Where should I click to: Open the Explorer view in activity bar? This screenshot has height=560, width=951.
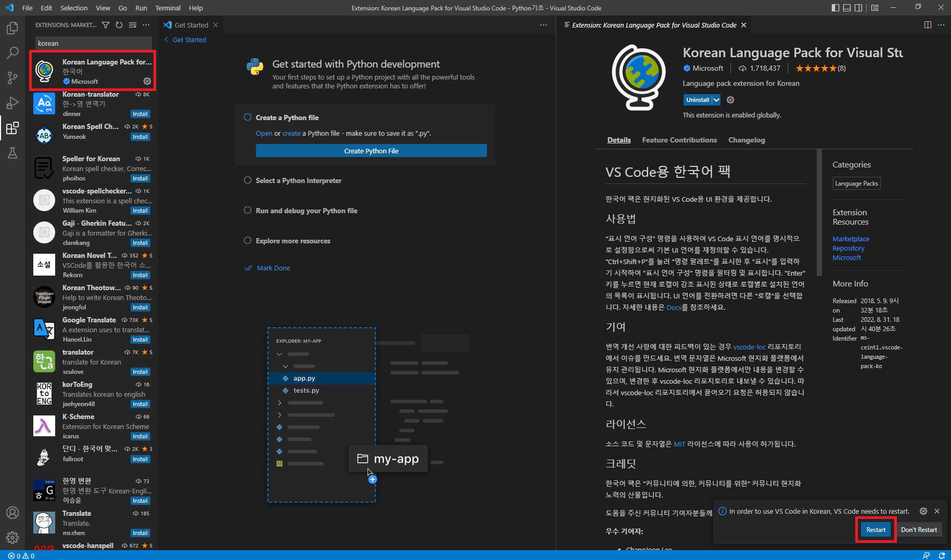click(12, 28)
